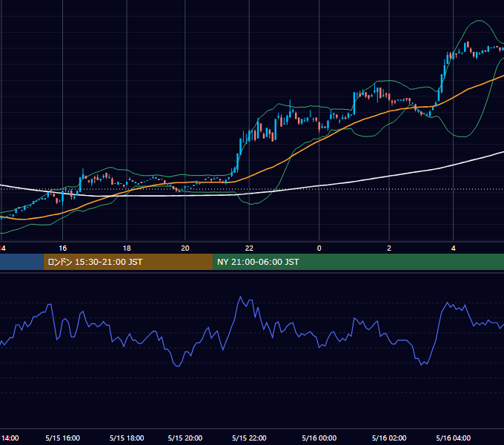The image size is (504, 445).
Task: Click hour label 4 under the price chart
Action: point(453,248)
